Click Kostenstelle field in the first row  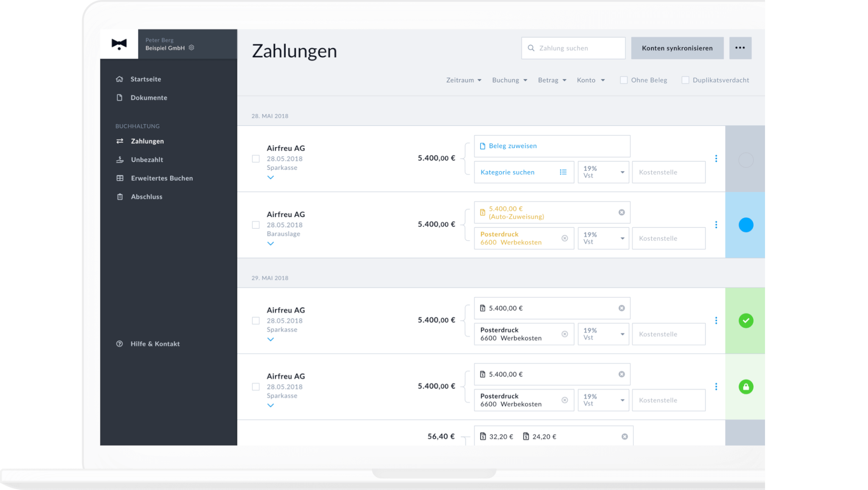(x=668, y=172)
